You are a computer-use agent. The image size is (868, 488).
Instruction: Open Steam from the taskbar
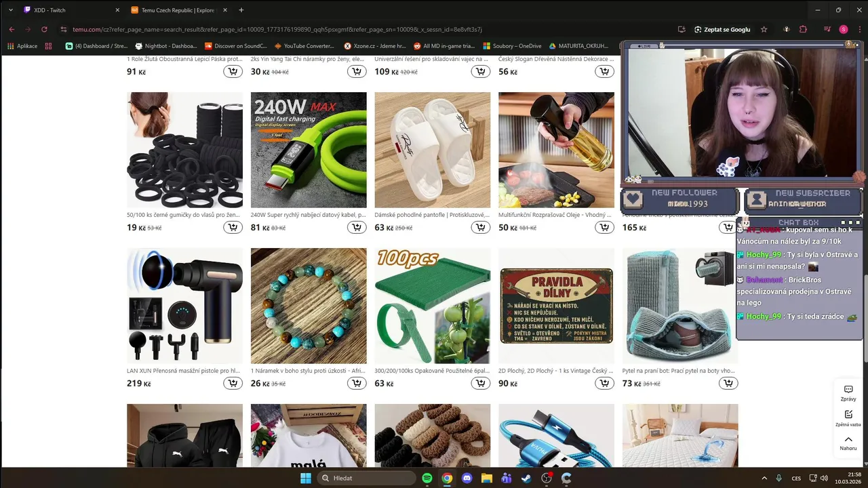[x=526, y=478]
